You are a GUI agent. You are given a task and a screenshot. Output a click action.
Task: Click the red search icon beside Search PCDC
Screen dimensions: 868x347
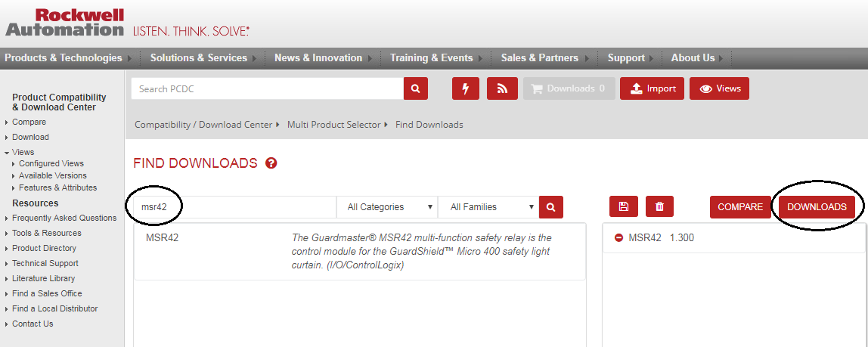(x=416, y=88)
